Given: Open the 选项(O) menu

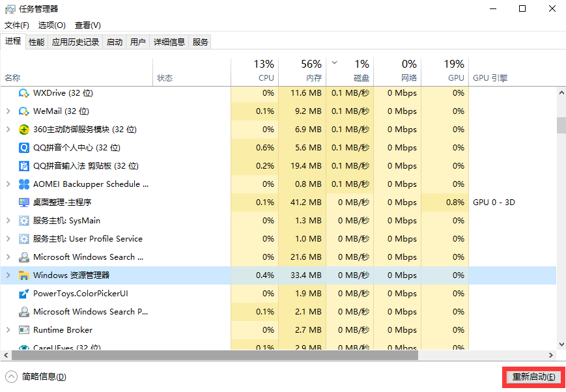Looking at the screenshot, I should tap(51, 25).
